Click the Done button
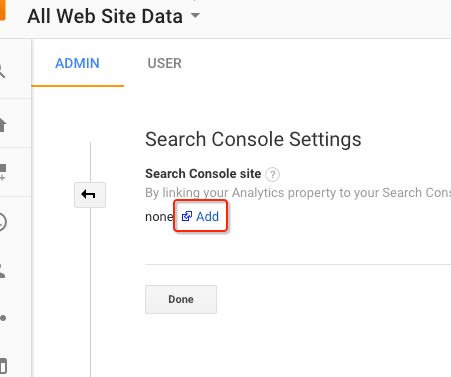Image resolution: width=451 pixels, height=377 pixels. (181, 299)
